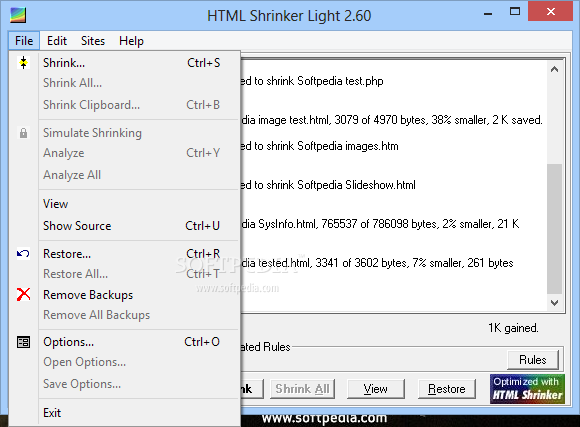Open the Sites menu
Screen dimensions: 580x427
pos(93,41)
